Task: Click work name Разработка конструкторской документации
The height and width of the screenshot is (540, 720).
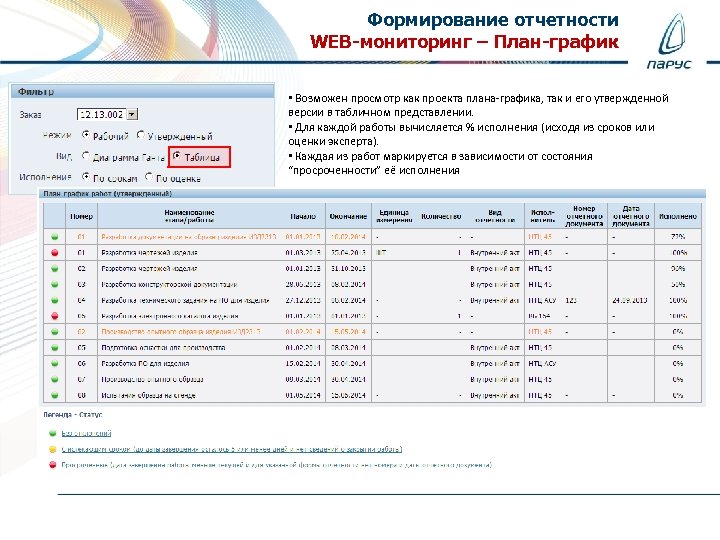Action: pyautogui.click(x=169, y=284)
